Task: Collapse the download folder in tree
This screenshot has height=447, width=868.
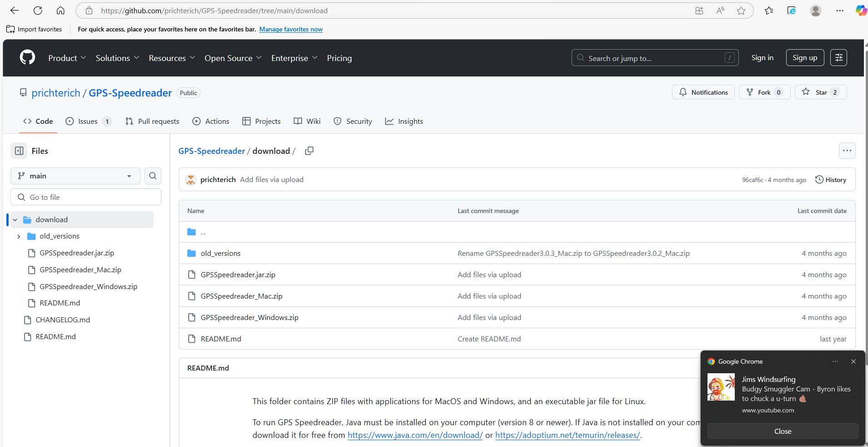Action: [15, 219]
